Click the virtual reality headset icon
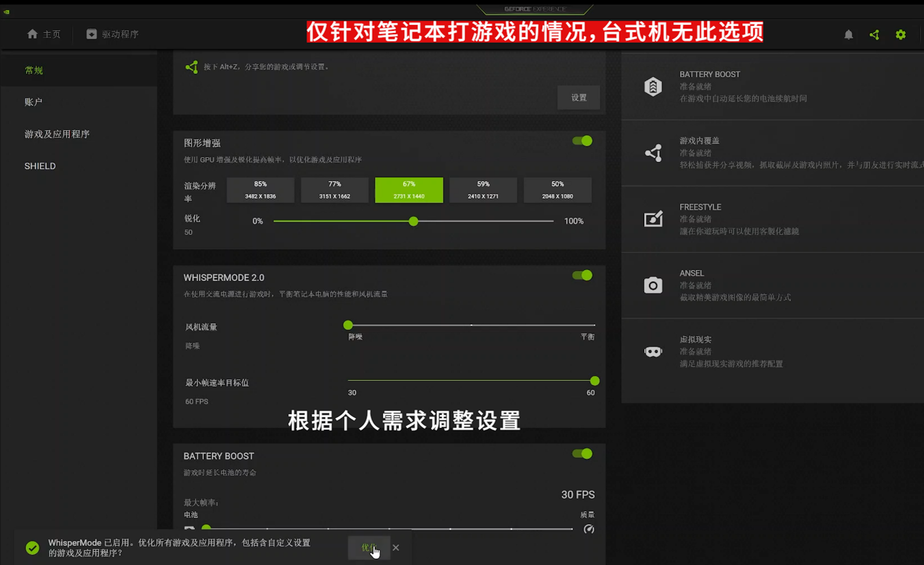This screenshot has height=565, width=924. pos(653,351)
